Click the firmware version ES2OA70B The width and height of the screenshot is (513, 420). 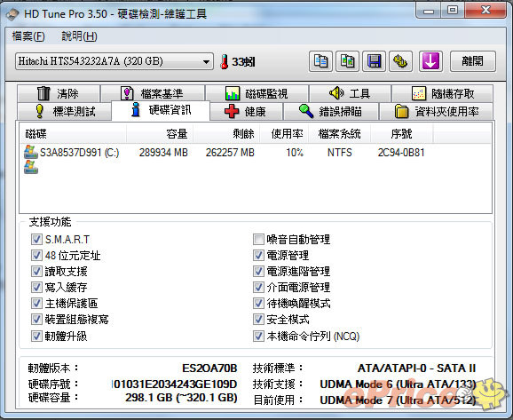pos(209,368)
